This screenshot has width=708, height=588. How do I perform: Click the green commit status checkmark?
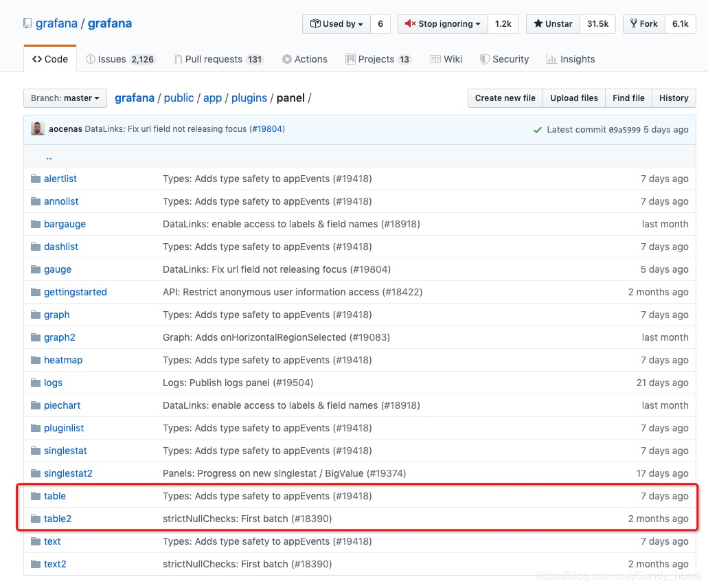tap(537, 130)
